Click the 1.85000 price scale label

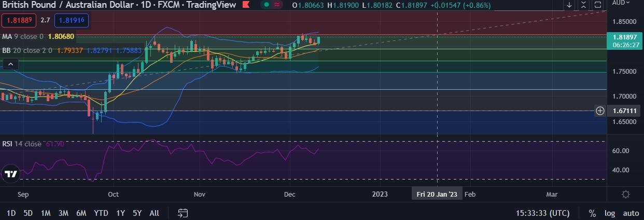click(x=624, y=22)
